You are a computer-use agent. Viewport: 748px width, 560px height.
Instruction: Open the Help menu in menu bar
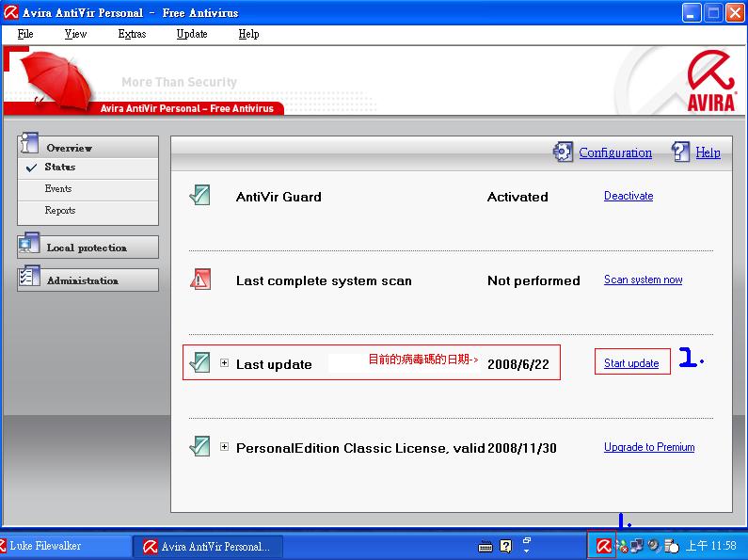248,34
